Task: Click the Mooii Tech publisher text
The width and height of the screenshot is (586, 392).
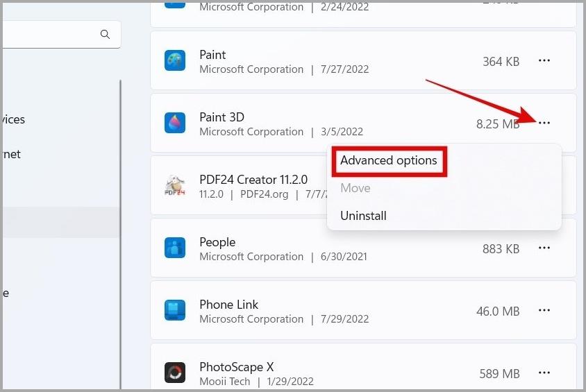Action: (224, 382)
